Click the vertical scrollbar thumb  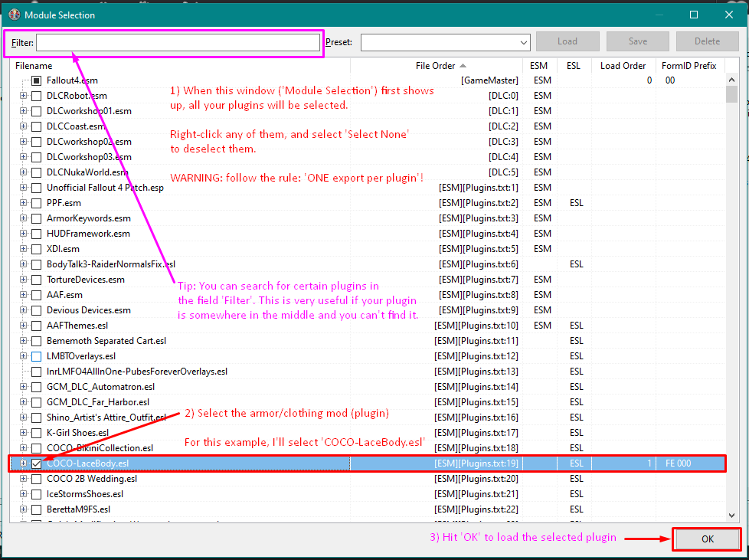point(731,94)
